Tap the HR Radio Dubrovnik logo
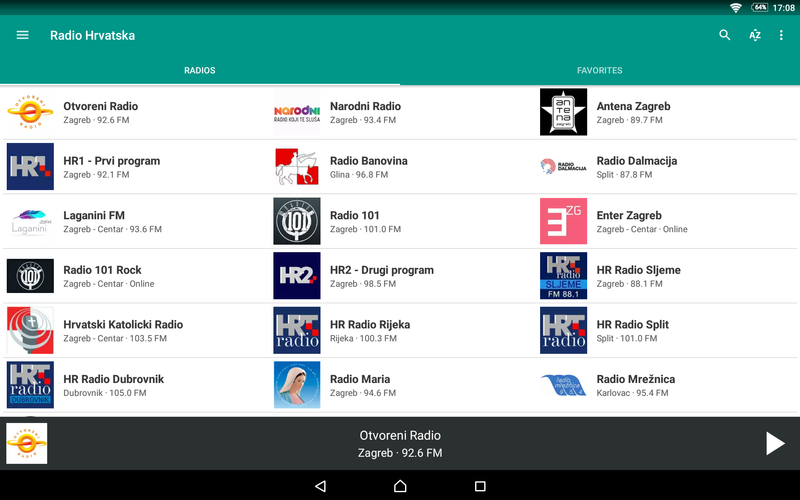The height and width of the screenshot is (500, 800). [30, 385]
